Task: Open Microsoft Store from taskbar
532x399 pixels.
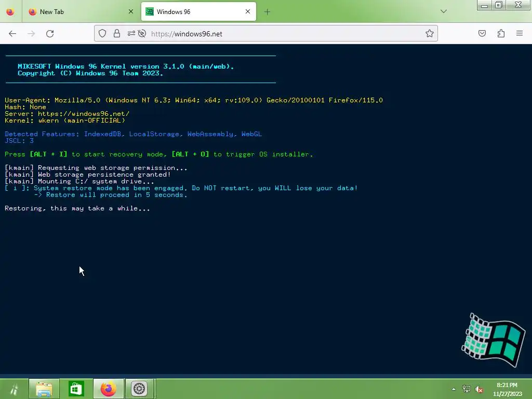Action: tap(76, 389)
